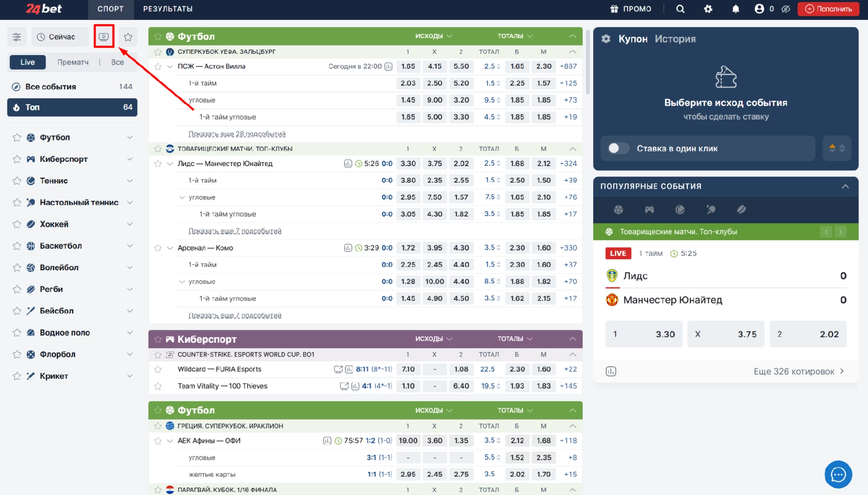868x495 pixels.
Task: Collapse sub-events of Лидс — Манчестер Юнайтед
Action: [x=170, y=164]
